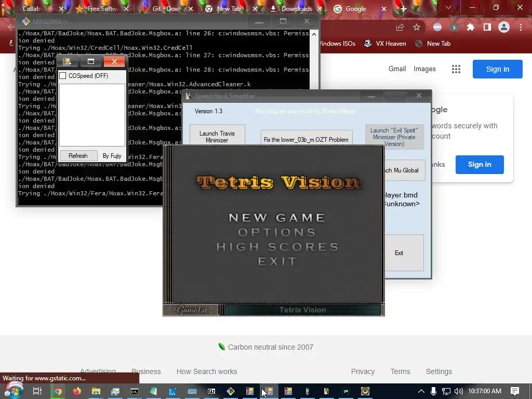Open the Terms footer link
Image resolution: width=532 pixels, height=399 pixels.
[x=401, y=371]
